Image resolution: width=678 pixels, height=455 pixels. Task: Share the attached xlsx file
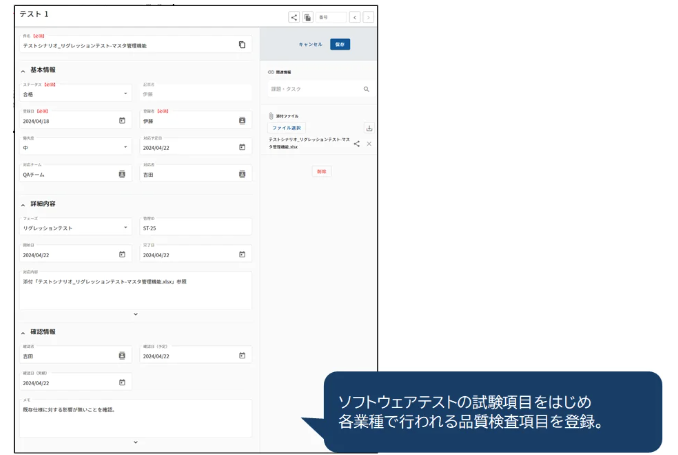tap(357, 144)
